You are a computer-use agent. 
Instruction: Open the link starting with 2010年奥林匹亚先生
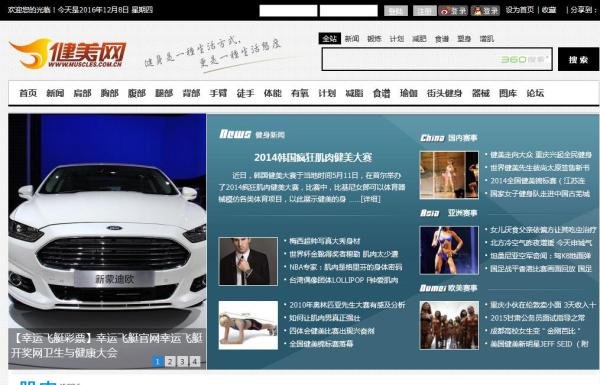[x=347, y=305]
